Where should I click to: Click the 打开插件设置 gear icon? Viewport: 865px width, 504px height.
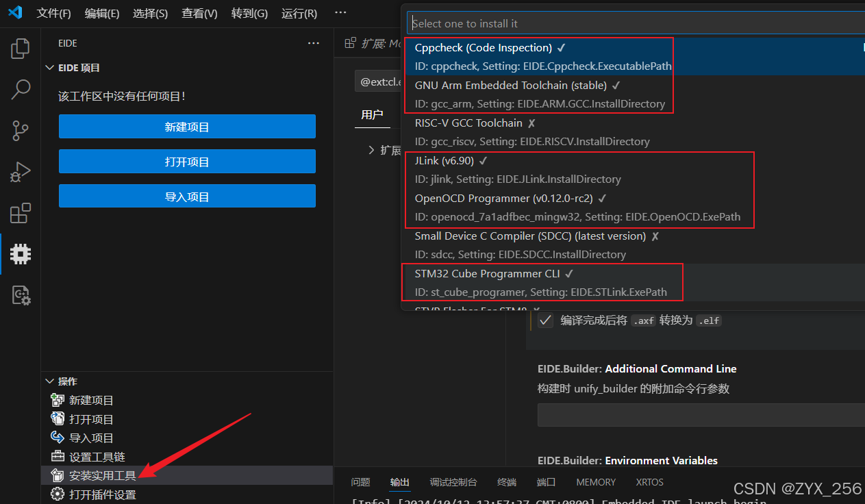[x=58, y=494]
